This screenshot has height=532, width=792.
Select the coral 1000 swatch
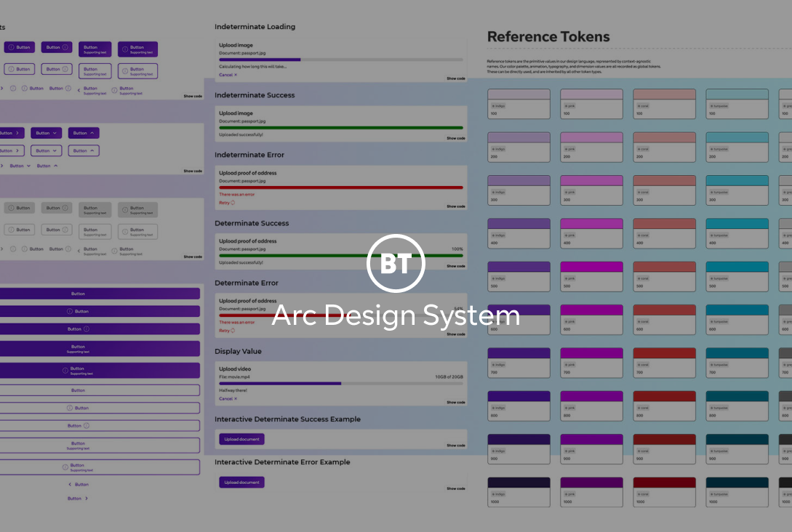click(x=664, y=492)
